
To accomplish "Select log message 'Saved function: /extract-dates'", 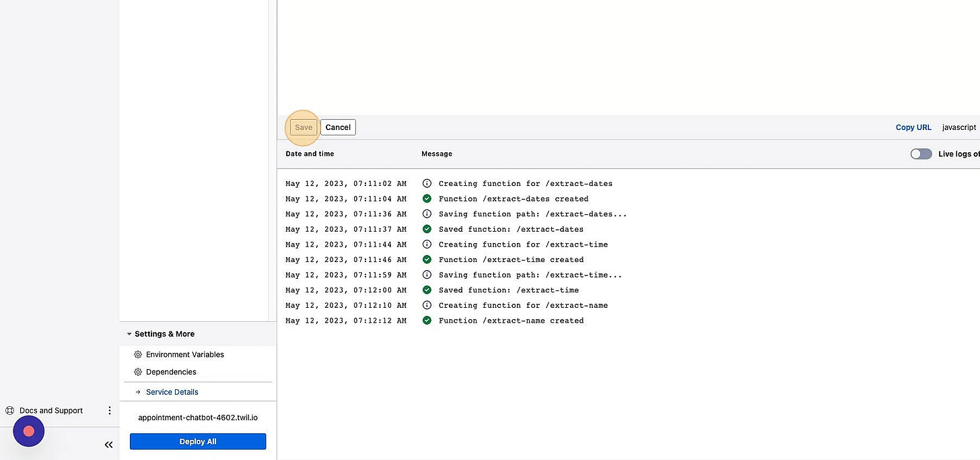I will (512, 229).
